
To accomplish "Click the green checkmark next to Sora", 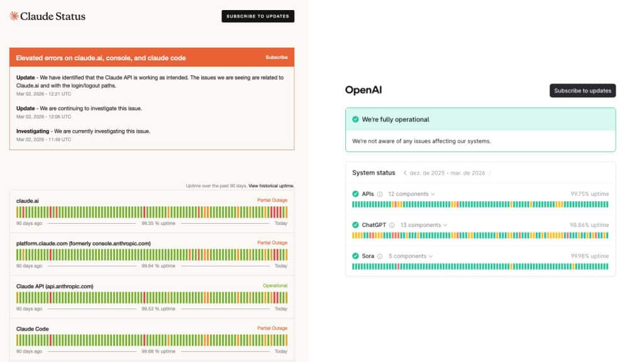I will tap(355, 256).
